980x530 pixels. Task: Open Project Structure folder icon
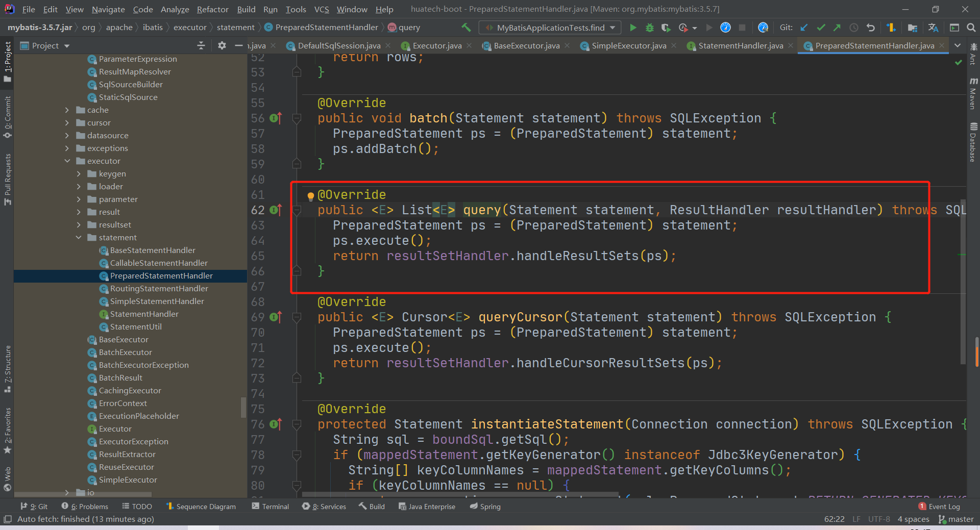[x=913, y=28]
